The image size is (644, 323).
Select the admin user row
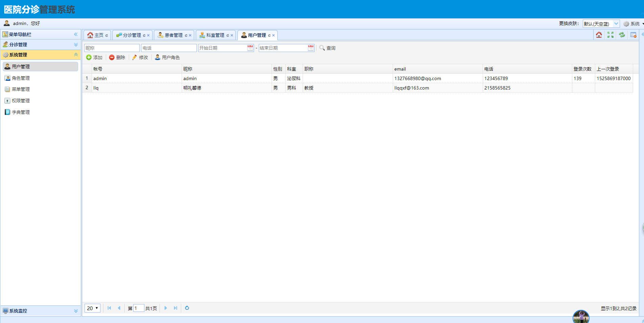coord(358,78)
